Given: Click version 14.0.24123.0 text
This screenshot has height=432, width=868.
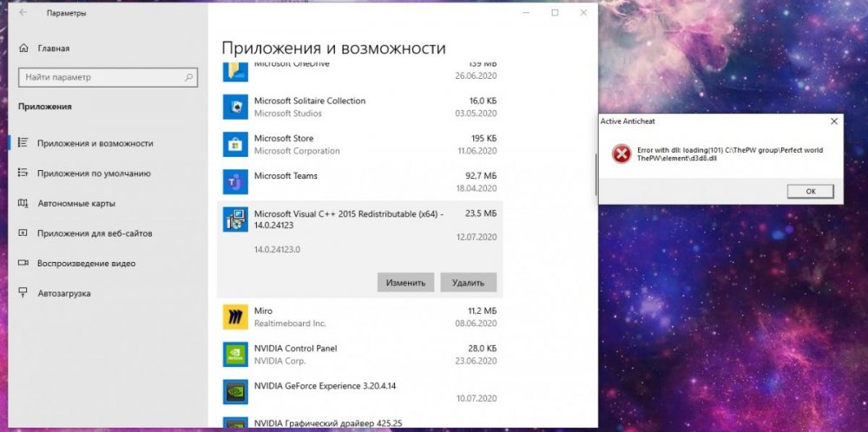Looking at the screenshot, I should (278, 250).
